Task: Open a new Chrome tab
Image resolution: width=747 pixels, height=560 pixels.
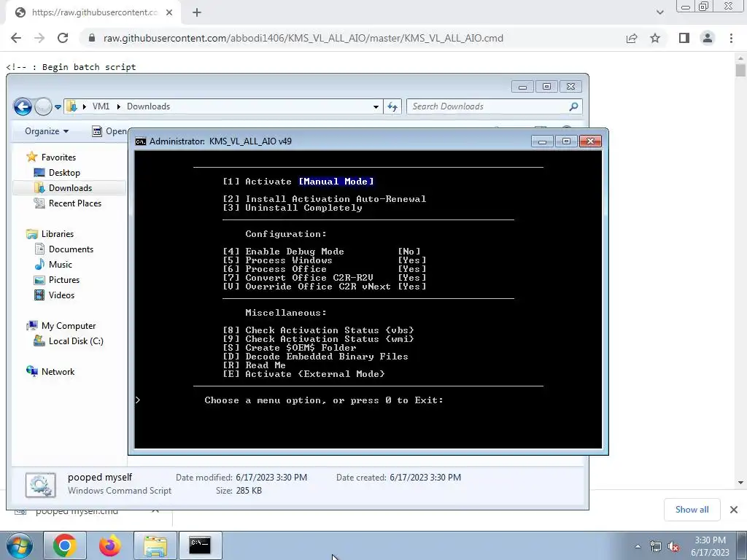Action: 197,12
